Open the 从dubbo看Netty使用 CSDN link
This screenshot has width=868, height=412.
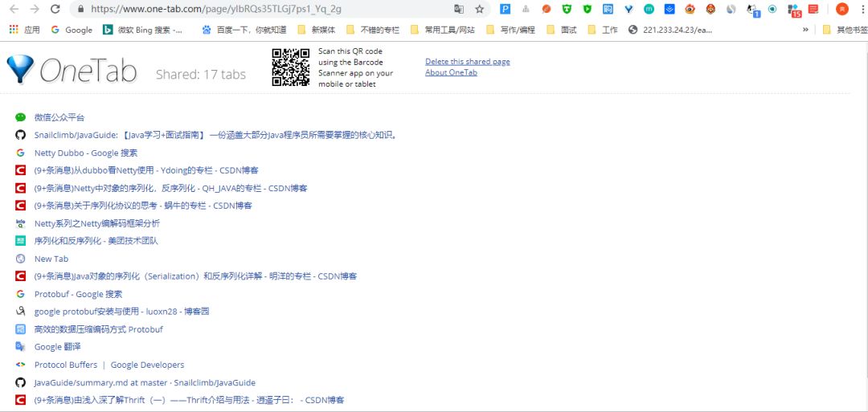pyautogui.click(x=146, y=170)
